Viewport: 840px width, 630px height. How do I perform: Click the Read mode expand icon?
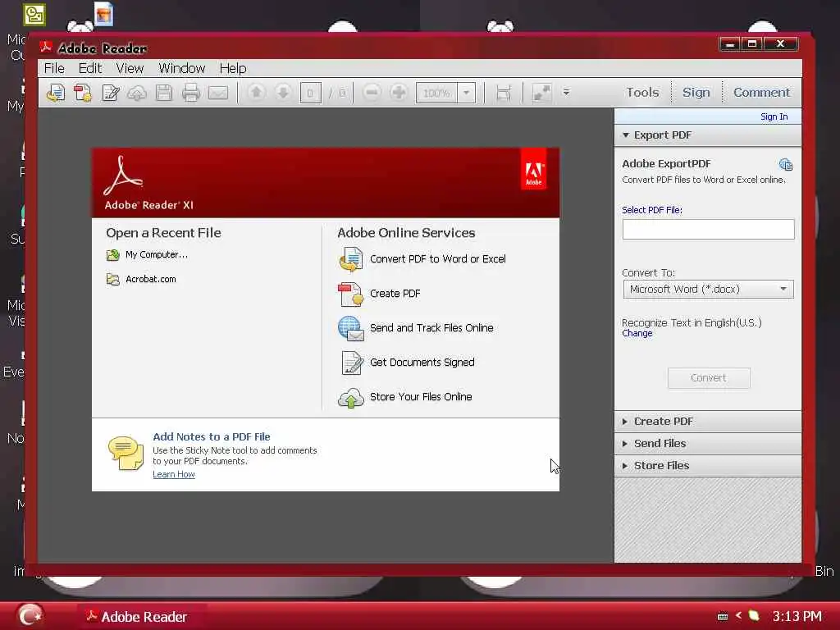[x=541, y=93]
